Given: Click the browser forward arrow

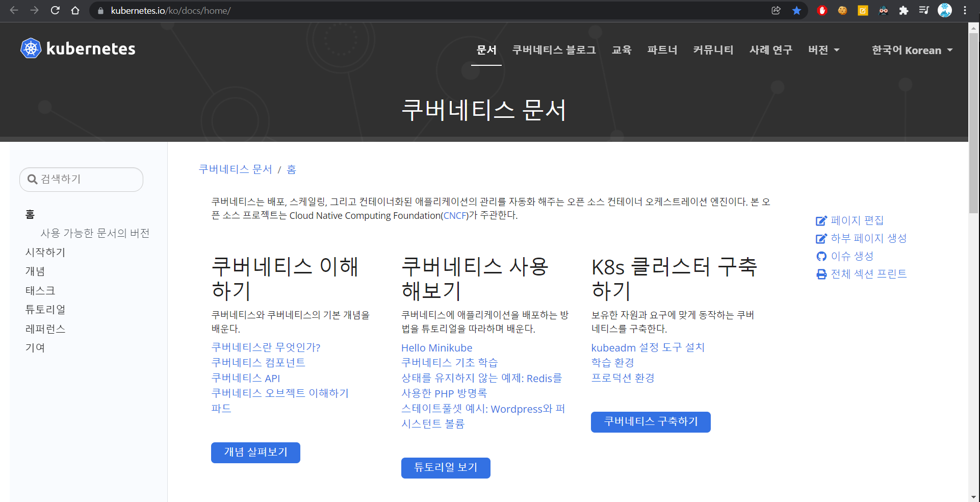Looking at the screenshot, I should coord(34,10).
